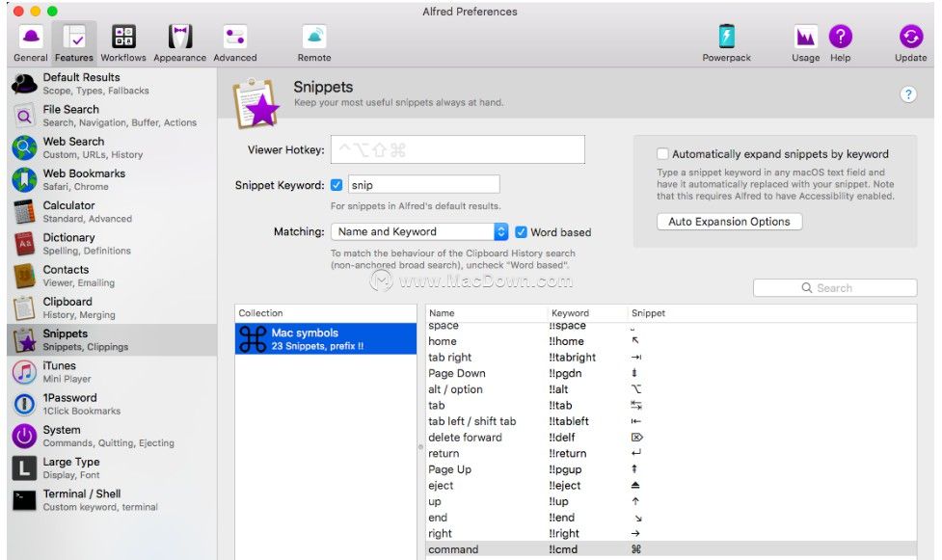Image resolution: width=942 pixels, height=560 pixels.
Task: Open File Search feature settings
Action: (x=113, y=116)
